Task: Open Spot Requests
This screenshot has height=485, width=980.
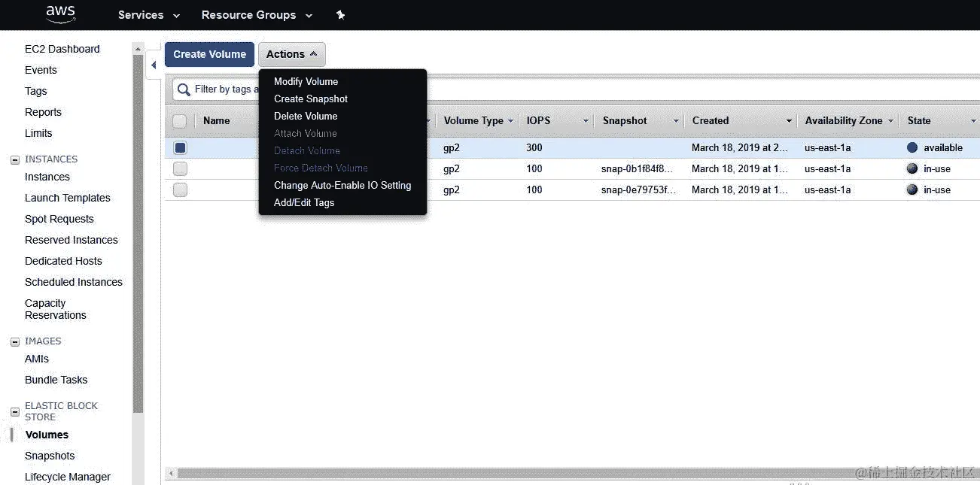Action: (59, 219)
